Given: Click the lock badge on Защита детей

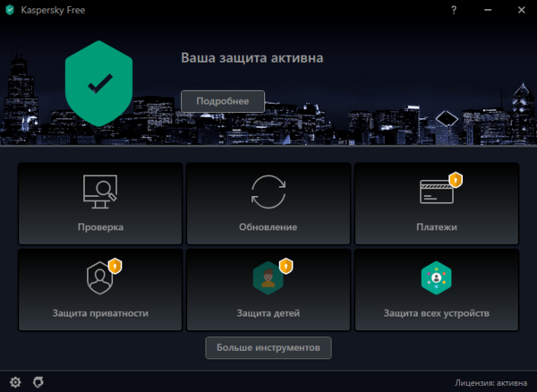Looking at the screenshot, I should pos(286,266).
